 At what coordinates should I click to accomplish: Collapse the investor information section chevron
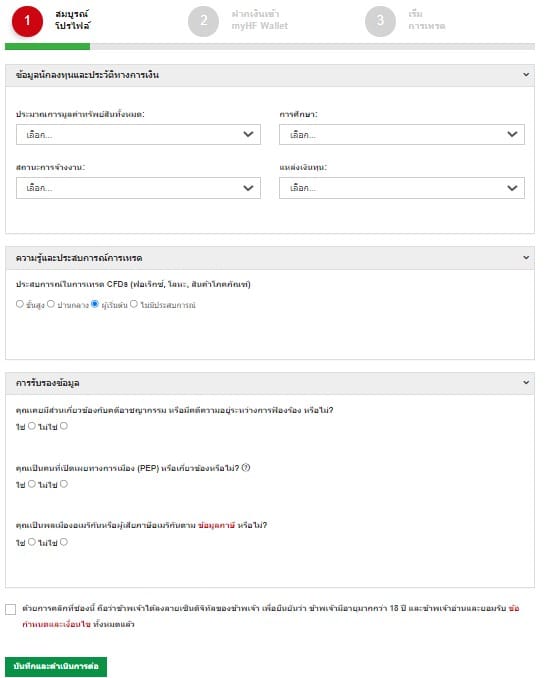point(526,75)
